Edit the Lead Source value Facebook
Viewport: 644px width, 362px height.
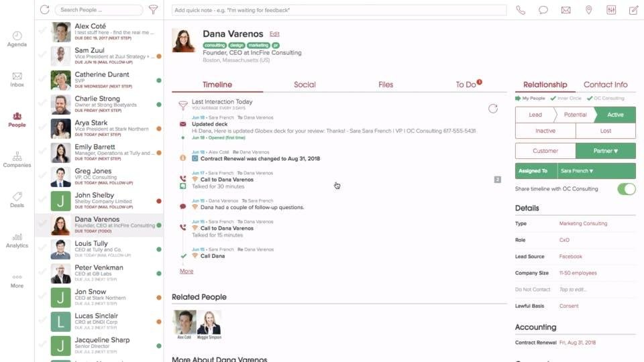(x=570, y=257)
